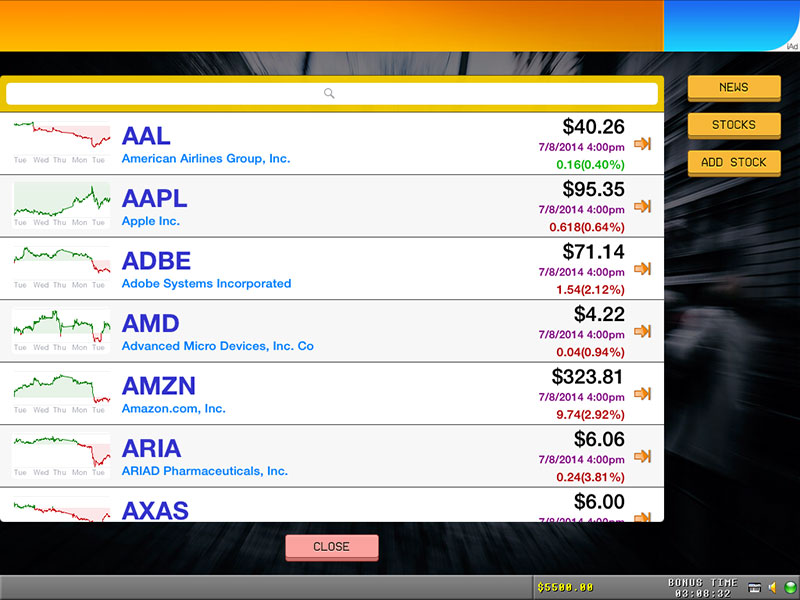View the AMD price chart thumbnail
This screenshot has height=600, width=800.
tap(61, 330)
